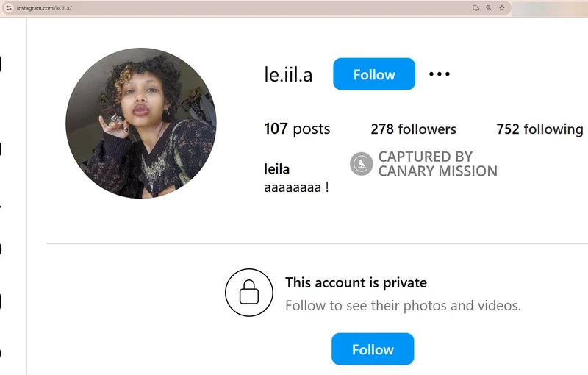Image resolution: width=588 pixels, height=375 pixels.
Task: Click the Canary Mission bird logo
Action: point(362,164)
